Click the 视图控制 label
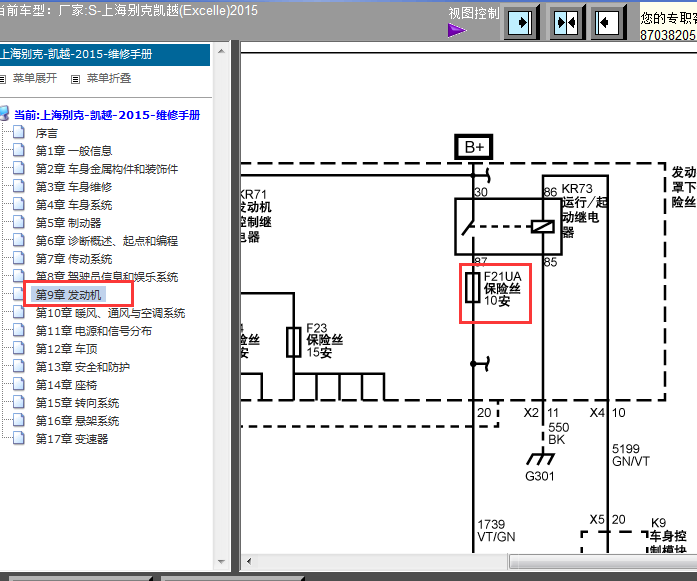The height and width of the screenshot is (581, 697). [x=474, y=13]
